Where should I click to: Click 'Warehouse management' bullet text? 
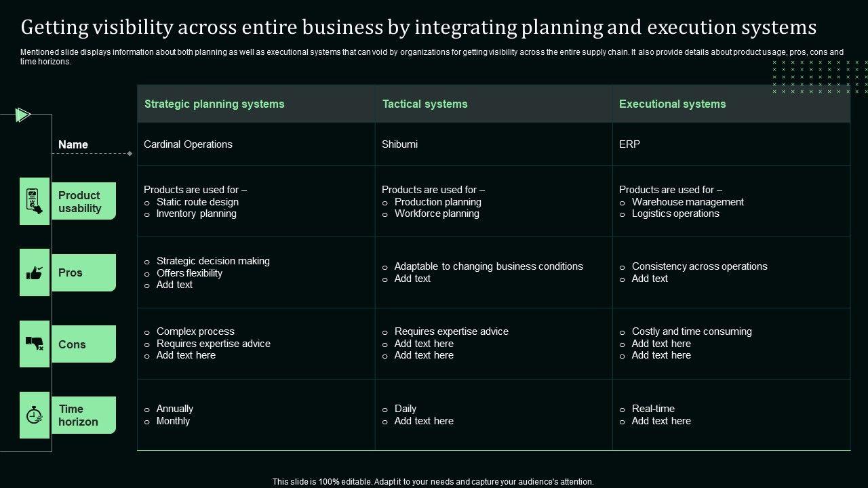(x=688, y=202)
